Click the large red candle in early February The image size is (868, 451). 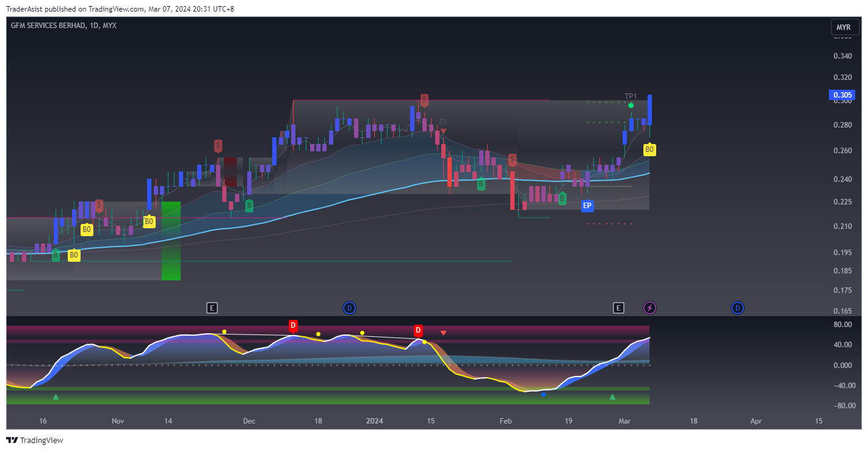512,190
